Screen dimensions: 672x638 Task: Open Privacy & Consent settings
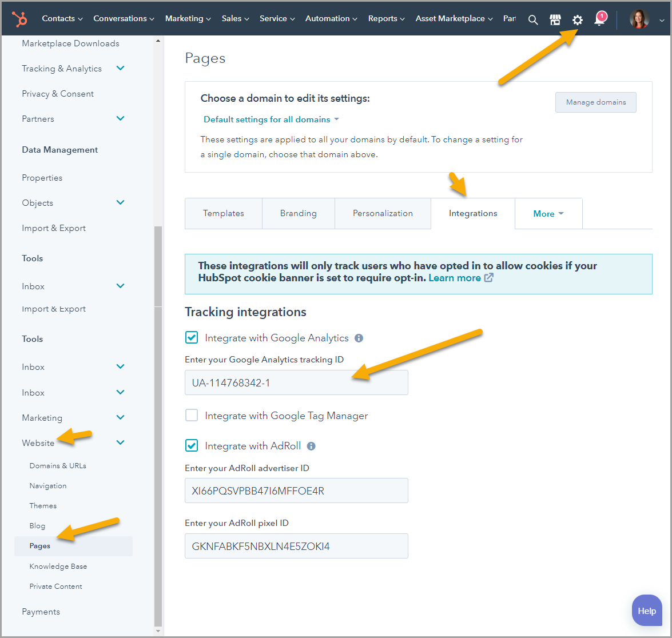click(x=58, y=94)
